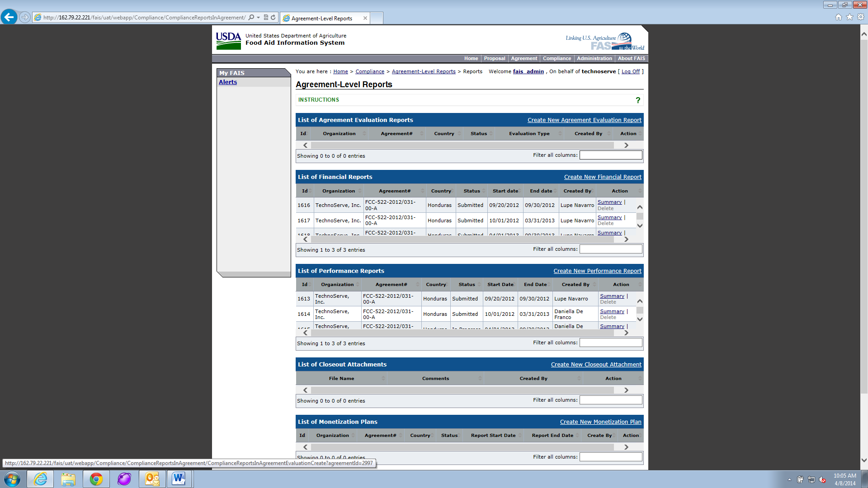Click the green Instructions help question mark
The width and height of the screenshot is (868, 488).
(x=638, y=100)
